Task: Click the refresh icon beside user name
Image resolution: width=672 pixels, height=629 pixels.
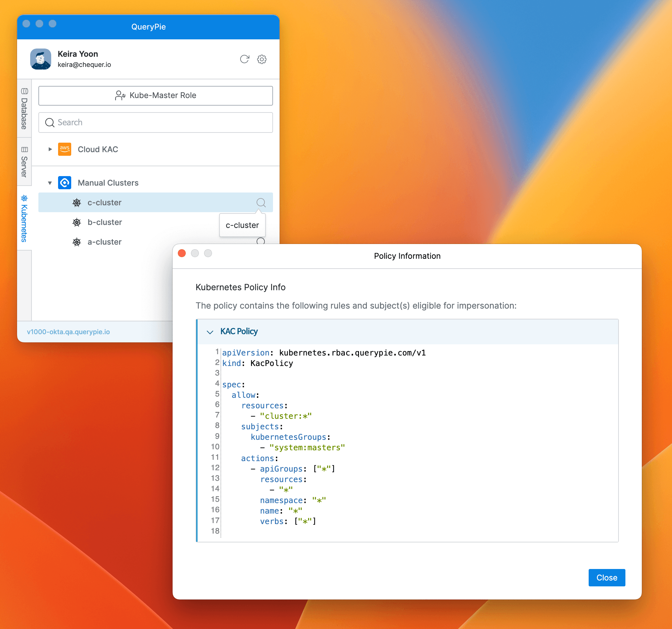Action: click(x=244, y=59)
